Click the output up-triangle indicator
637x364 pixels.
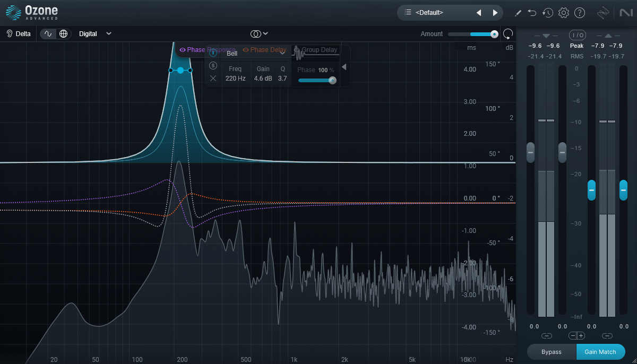tap(608, 36)
